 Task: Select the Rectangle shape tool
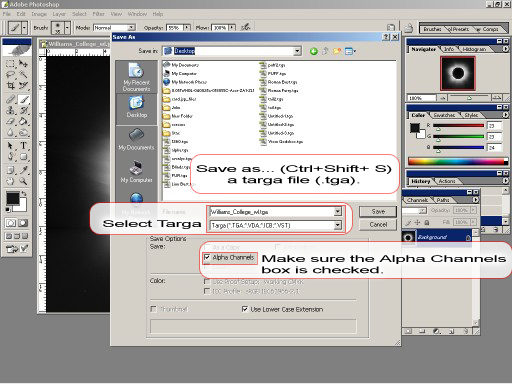pos(23,157)
